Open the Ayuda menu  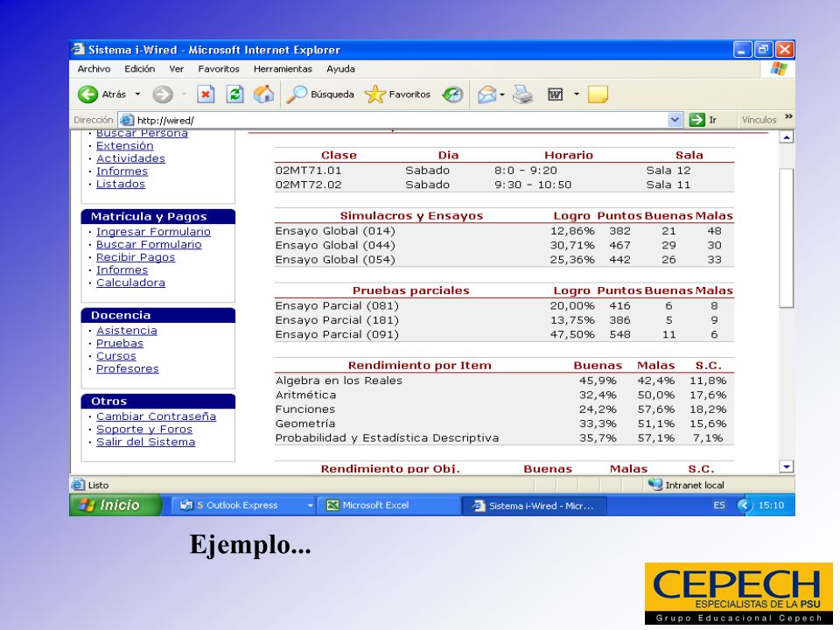click(340, 68)
